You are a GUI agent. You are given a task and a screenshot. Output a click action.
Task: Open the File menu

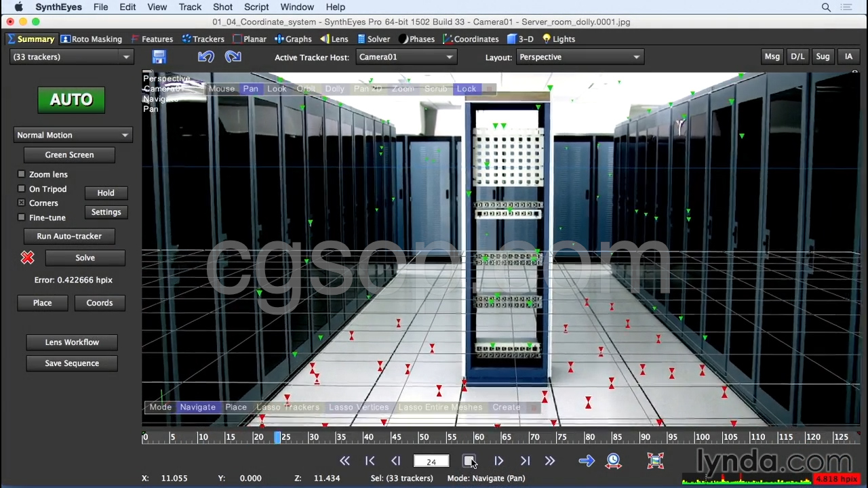click(x=100, y=7)
